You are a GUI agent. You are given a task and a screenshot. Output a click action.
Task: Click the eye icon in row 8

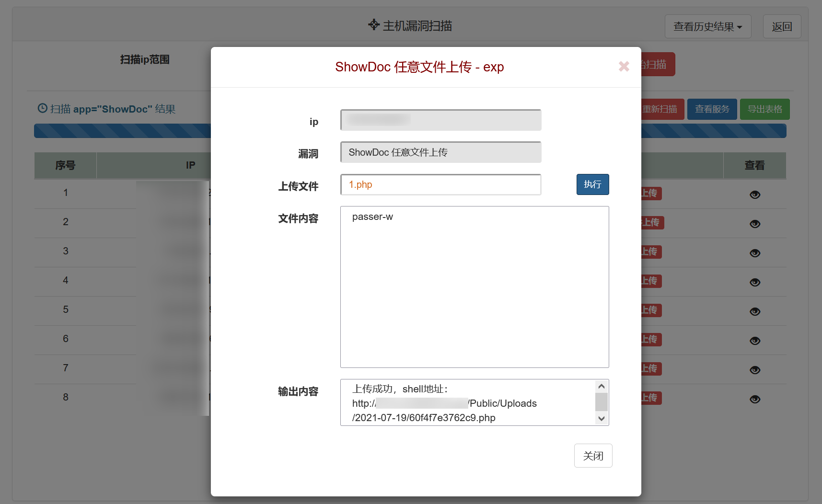(755, 399)
